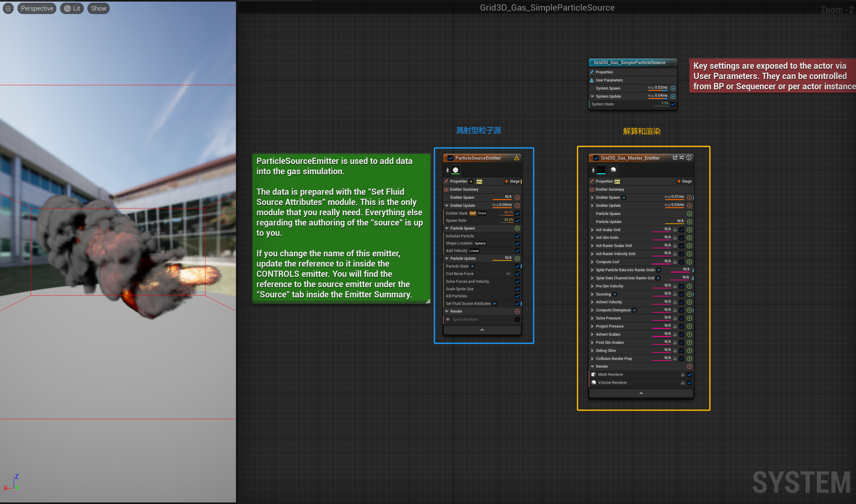
Task: Open the Show viewport menu
Action: coord(99,8)
